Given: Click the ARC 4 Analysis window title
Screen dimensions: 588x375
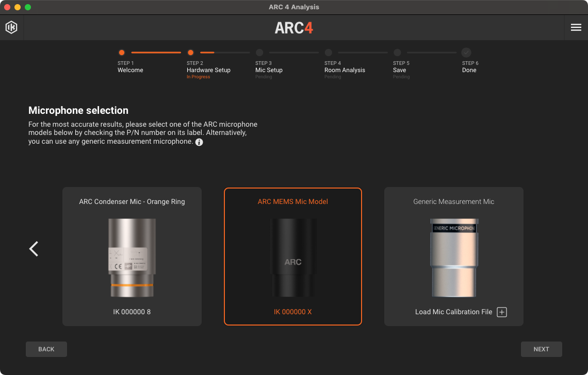Looking at the screenshot, I should pyautogui.click(x=294, y=7).
